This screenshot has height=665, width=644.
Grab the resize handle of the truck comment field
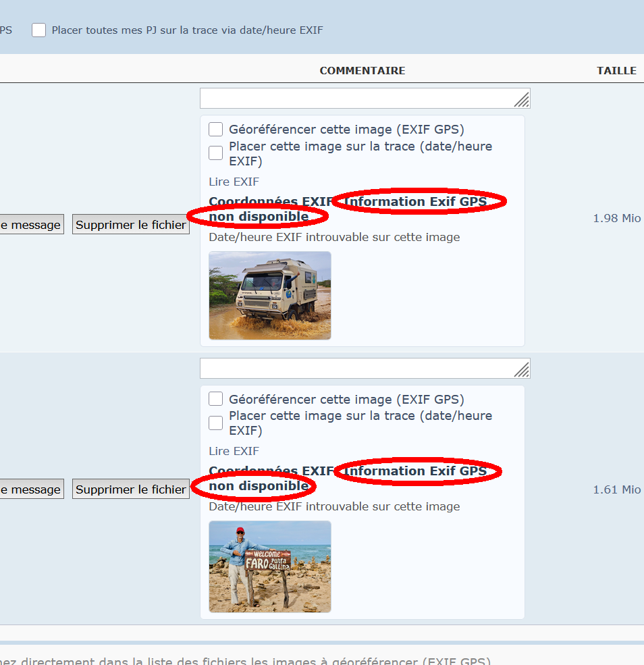click(522, 101)
